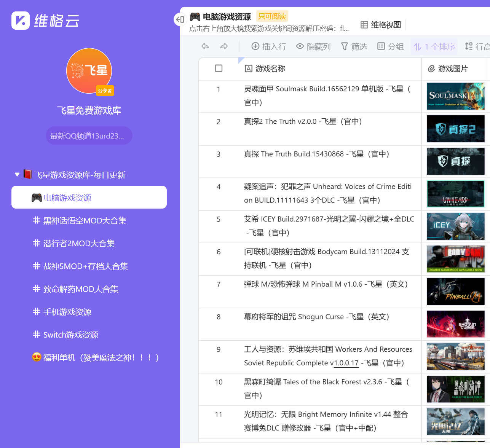Select the 真探2 The Truth v2.0.0 cell
The height and width of the screenshot is (448, 490).
click(x=330, y=129)
